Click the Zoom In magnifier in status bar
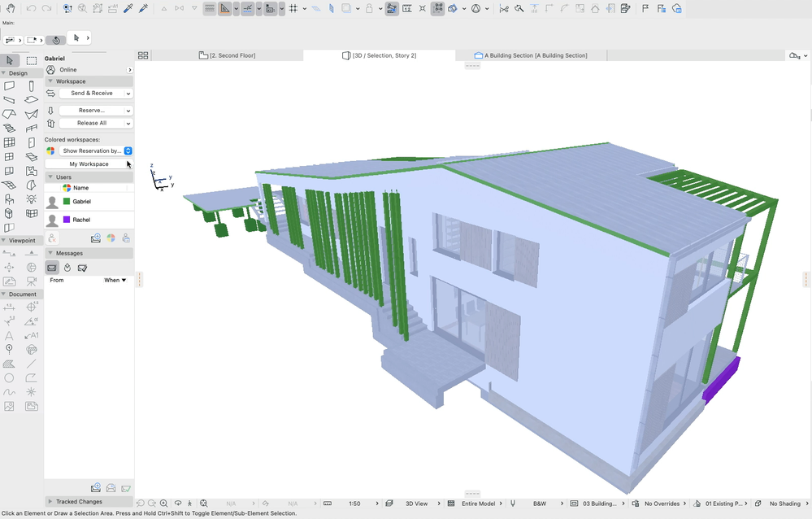This screenshot has height=519, width=812. (163, 503)
